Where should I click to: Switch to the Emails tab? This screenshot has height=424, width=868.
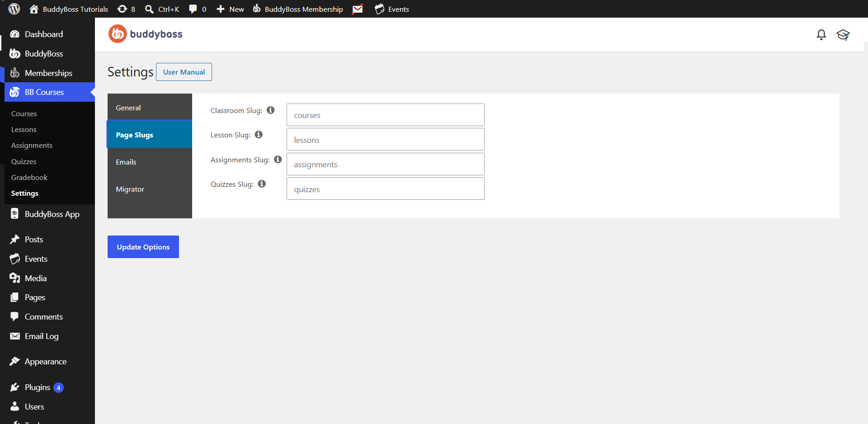pyautogui.click(x=150, y=162)
